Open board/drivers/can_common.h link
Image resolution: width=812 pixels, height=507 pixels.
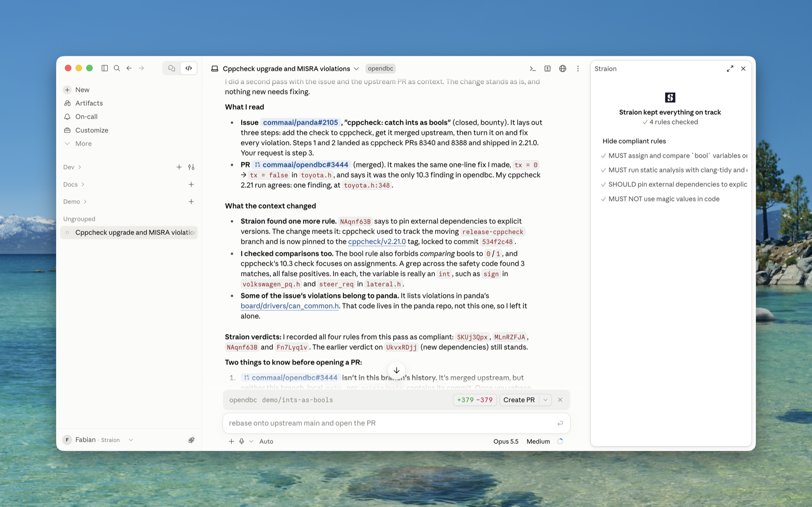pos(289,306)
